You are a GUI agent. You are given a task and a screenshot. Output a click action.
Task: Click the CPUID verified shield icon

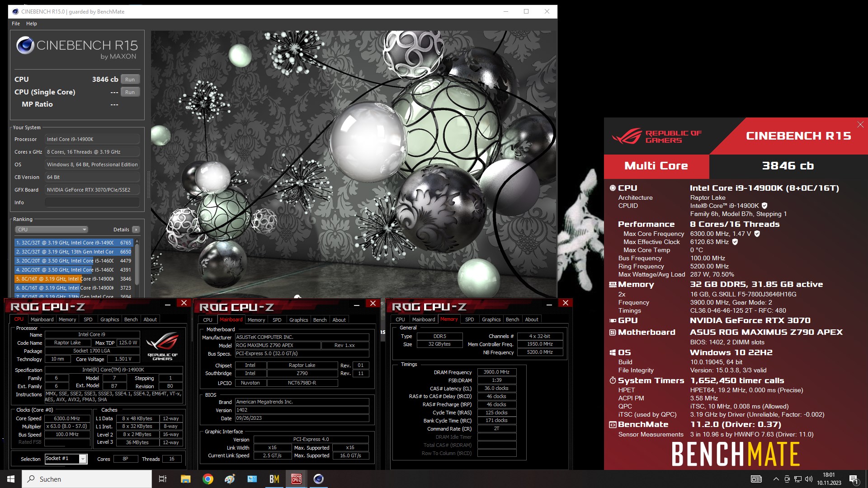pyautogui.click(x=764, y=206)
